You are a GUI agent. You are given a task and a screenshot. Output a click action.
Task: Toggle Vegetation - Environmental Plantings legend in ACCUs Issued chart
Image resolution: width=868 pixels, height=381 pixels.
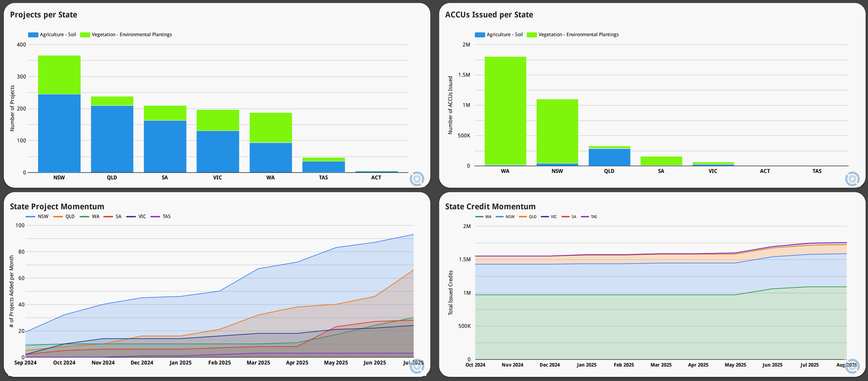(x=573, y=34)
